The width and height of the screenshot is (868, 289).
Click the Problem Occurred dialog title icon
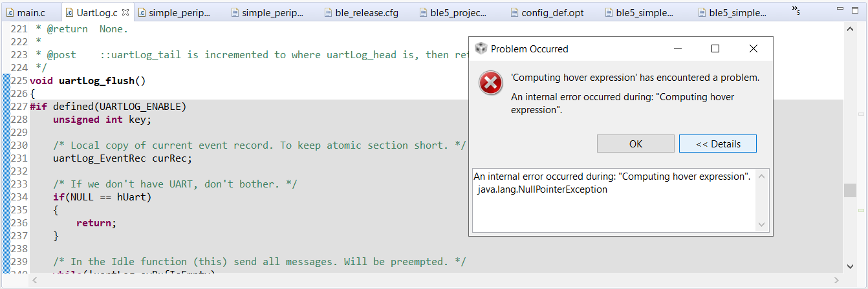tap(480, 48)
